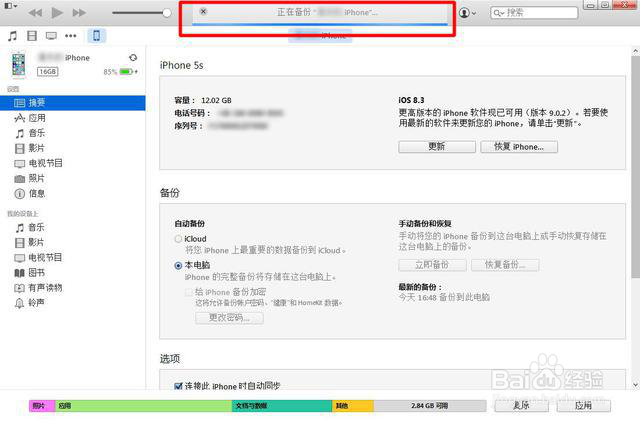The image size is (640, 422).
Task: Cancel the backup in progress with X icon
Action: (x=203, y=11)
